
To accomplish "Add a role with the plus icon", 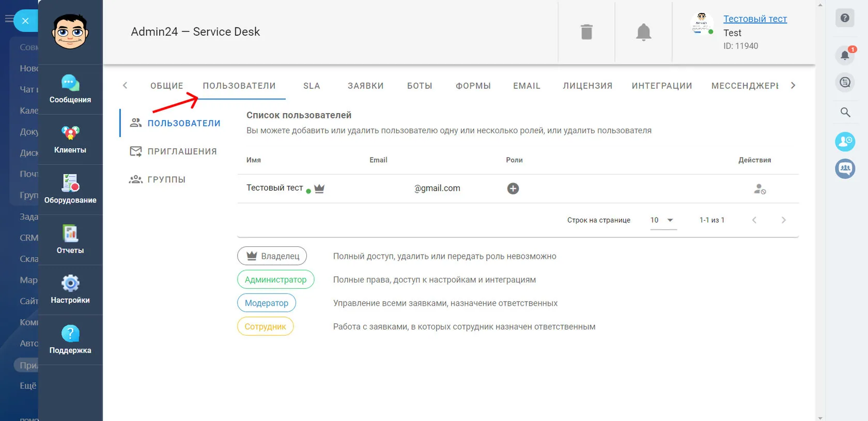I will 513,189.
